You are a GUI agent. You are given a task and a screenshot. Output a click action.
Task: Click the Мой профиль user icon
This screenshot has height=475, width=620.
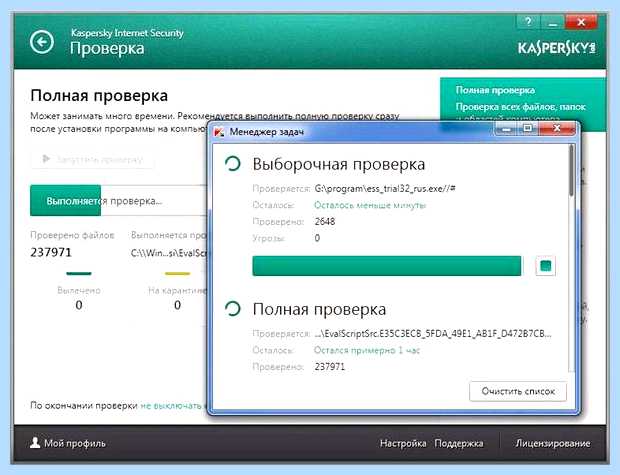point(35,443)
